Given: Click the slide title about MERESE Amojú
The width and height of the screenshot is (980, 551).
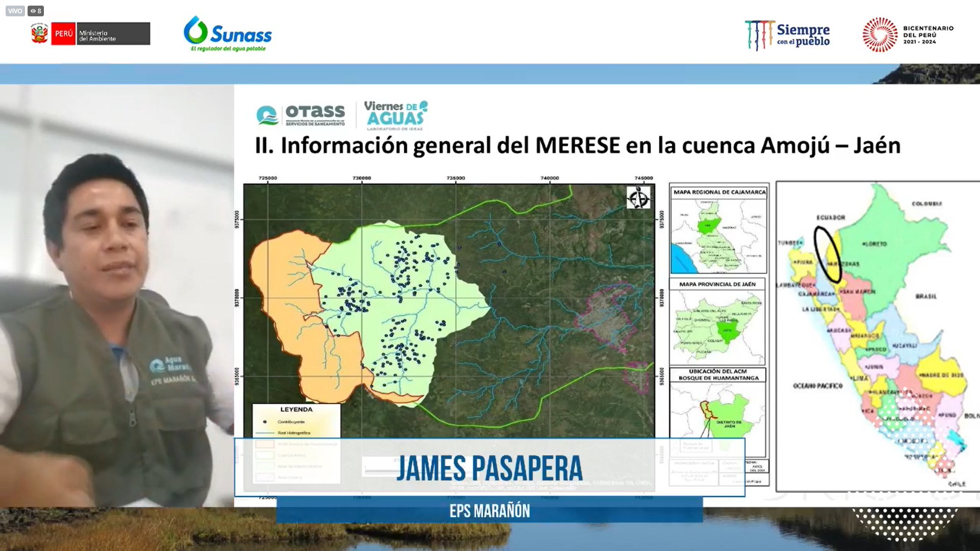Looking at the screenshot, I should 577,145.
